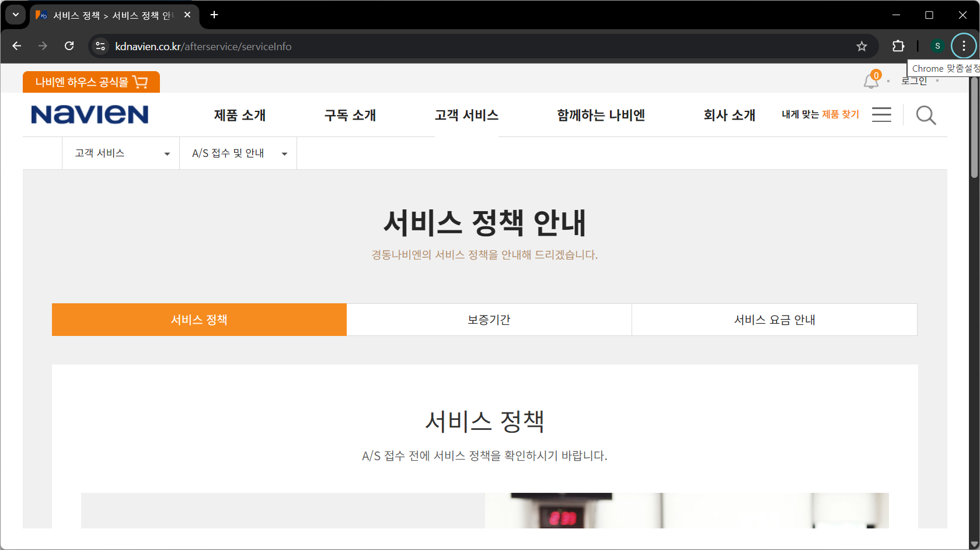Open the Chrome extensions puzzle icon

point(898,46)
